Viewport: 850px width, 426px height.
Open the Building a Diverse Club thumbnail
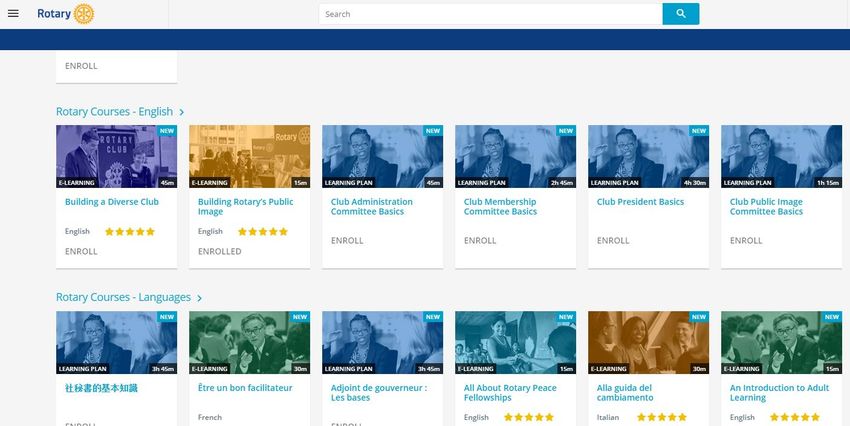coord(117,157)
